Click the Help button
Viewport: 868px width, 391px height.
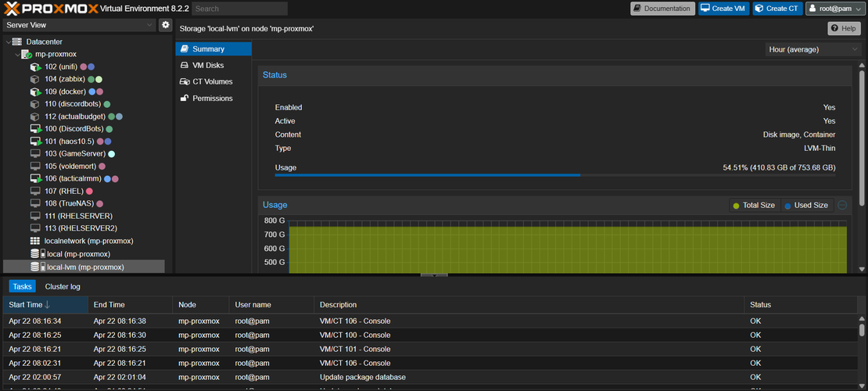[844, 28]
